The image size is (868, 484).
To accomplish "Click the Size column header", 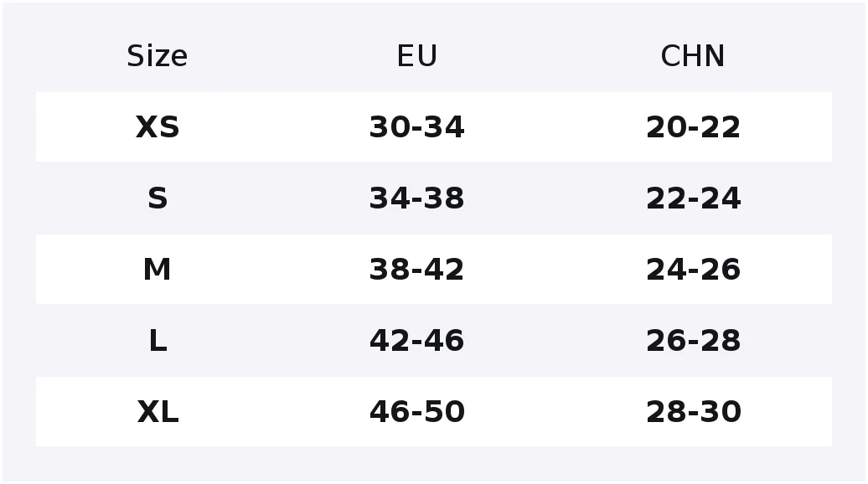I will (158, 56).
